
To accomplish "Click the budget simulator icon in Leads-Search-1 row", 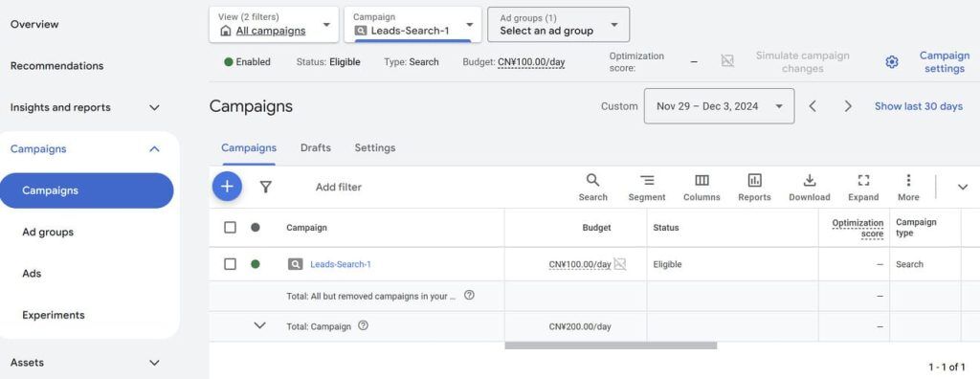I will [619, 264].
